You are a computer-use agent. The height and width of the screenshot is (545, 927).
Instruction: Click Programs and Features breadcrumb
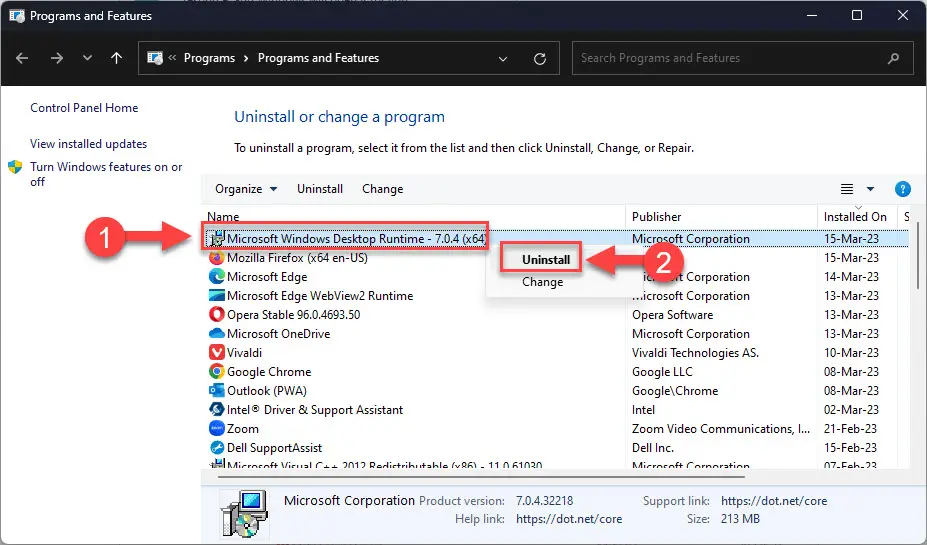(318, 58)
